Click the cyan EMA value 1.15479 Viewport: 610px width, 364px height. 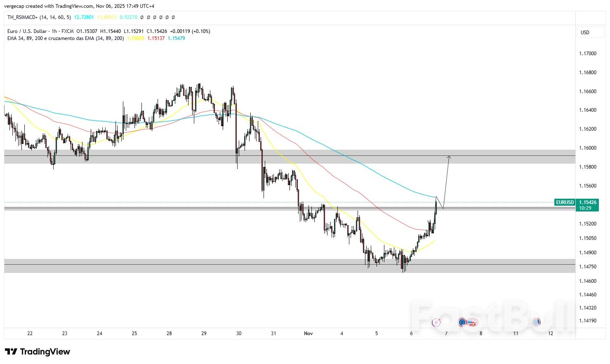(176, 38)
